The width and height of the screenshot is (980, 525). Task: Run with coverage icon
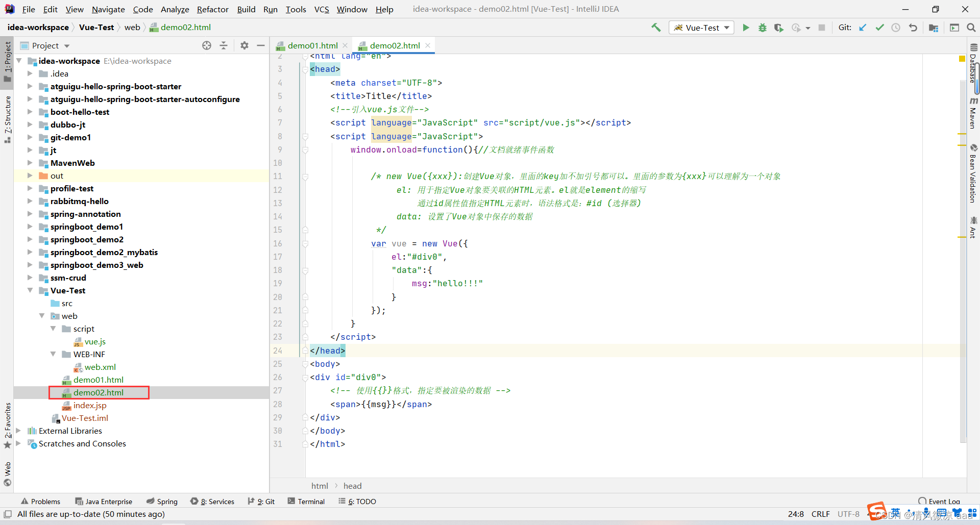[778, 28]
